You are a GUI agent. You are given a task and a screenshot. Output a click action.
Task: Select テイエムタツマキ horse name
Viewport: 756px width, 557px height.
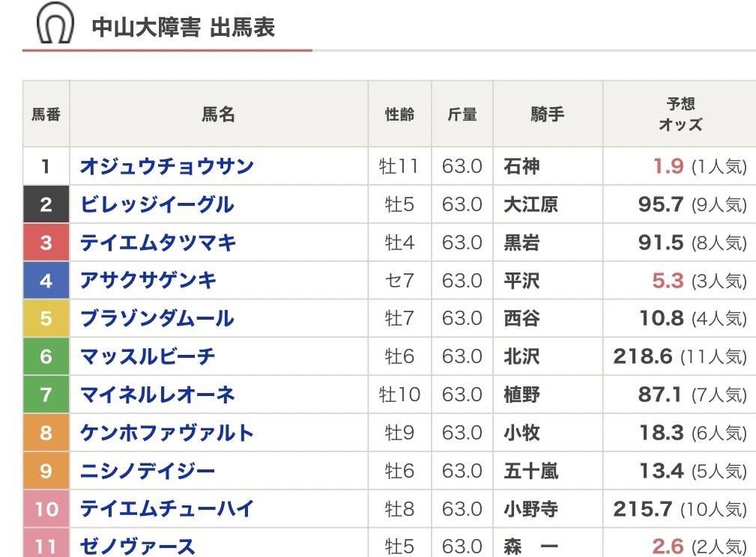(158, 243)
